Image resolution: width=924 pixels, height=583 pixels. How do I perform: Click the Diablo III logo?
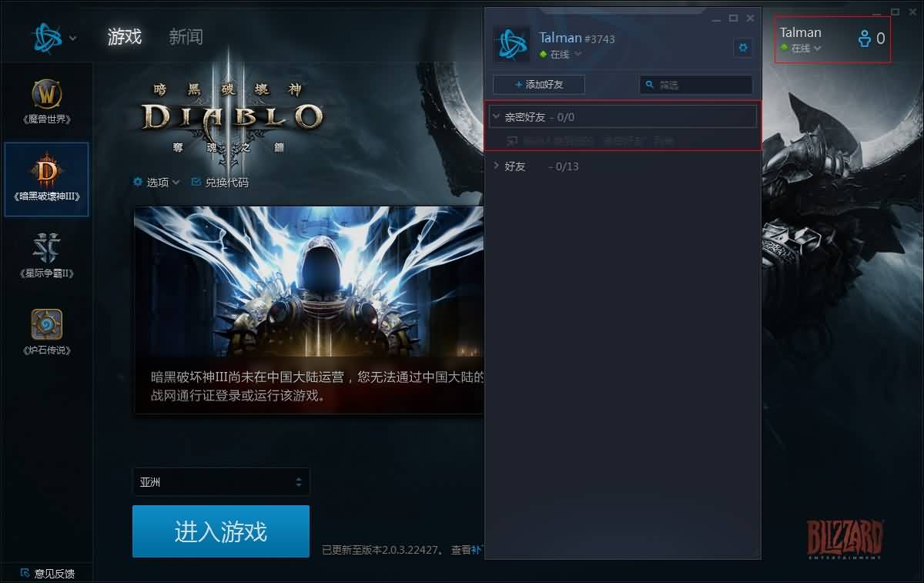point(233,116)
